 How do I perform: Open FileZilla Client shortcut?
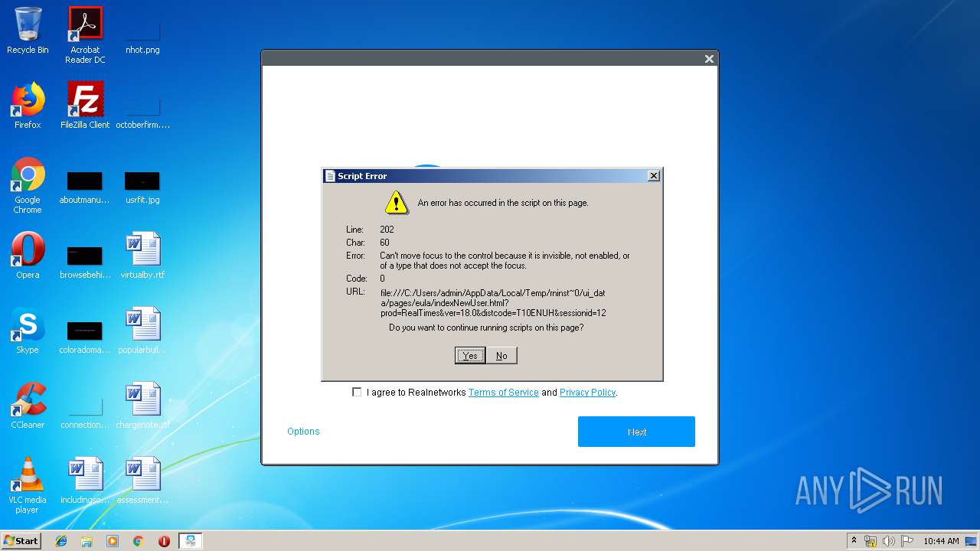pyautogui.click(x=85, y=106)
